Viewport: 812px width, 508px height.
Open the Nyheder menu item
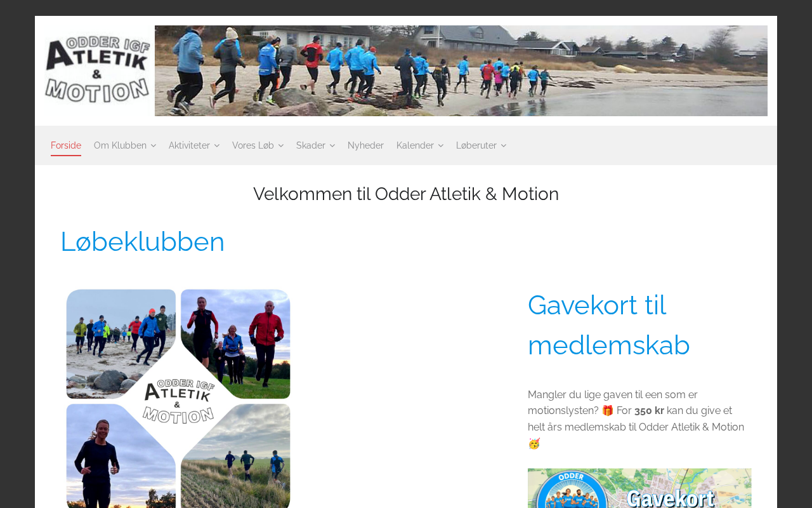tap(365, 145)
